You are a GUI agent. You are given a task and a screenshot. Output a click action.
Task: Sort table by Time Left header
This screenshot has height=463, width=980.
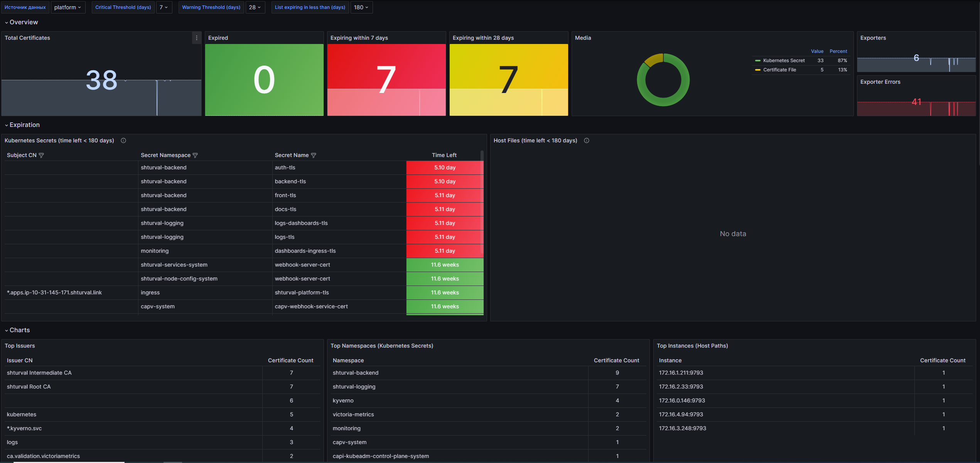[444, 155]
